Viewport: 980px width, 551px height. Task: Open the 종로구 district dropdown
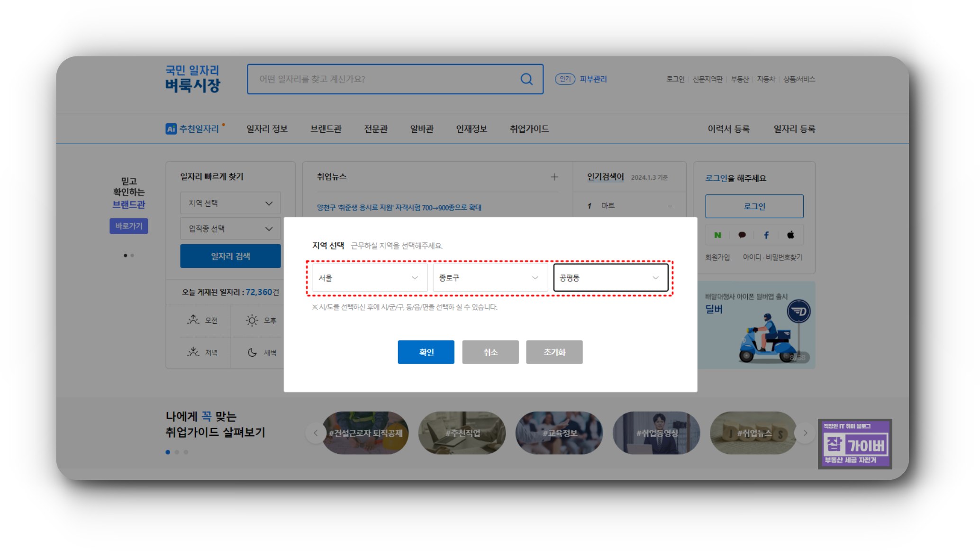coord(490,278)
